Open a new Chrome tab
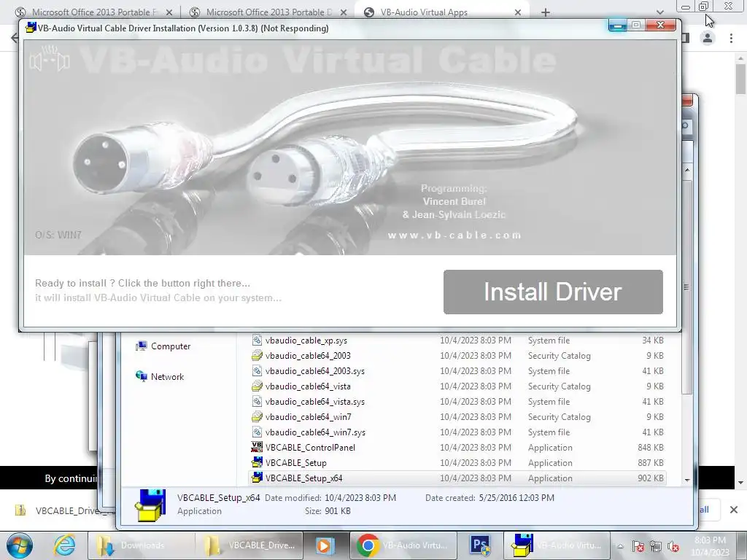 coord(546,12)
